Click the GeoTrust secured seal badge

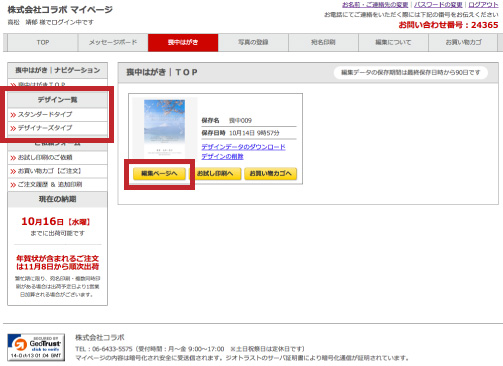tap(36, 347)
